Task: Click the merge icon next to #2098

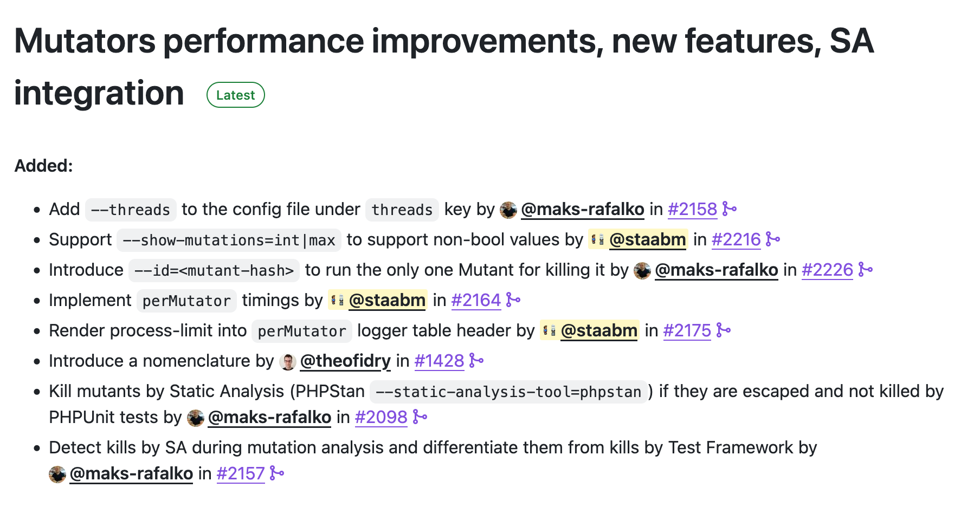Action: [420, 417]
